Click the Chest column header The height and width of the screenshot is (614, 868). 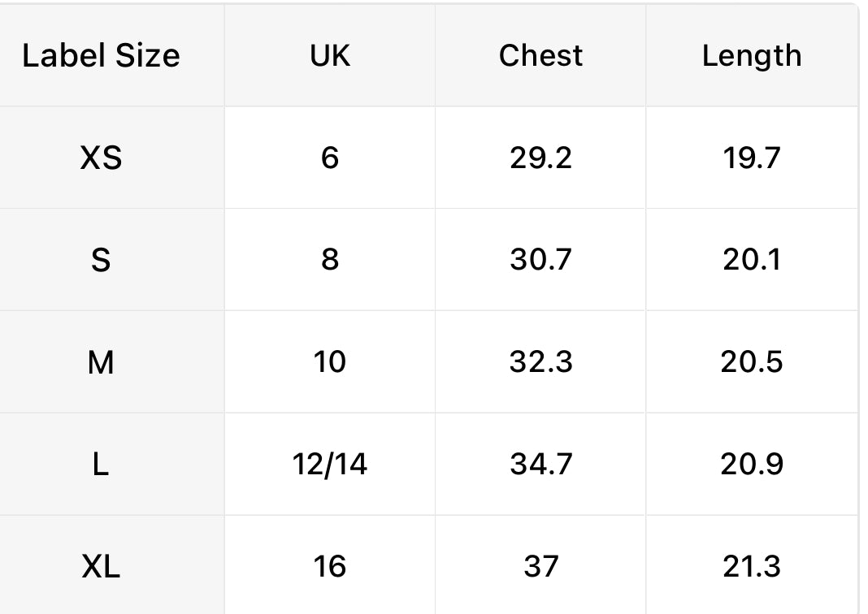coord(540,55)
